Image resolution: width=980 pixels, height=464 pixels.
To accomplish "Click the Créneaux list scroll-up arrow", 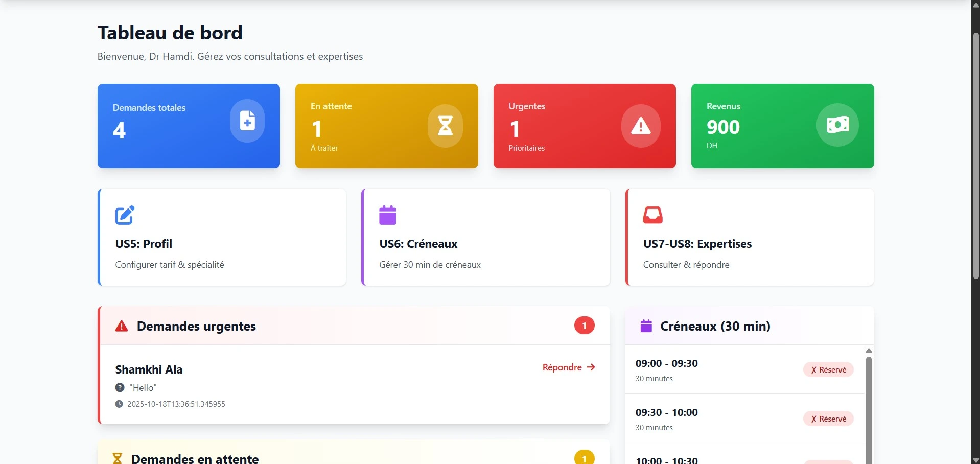I will pyautogui.click(x=869, y=351).
